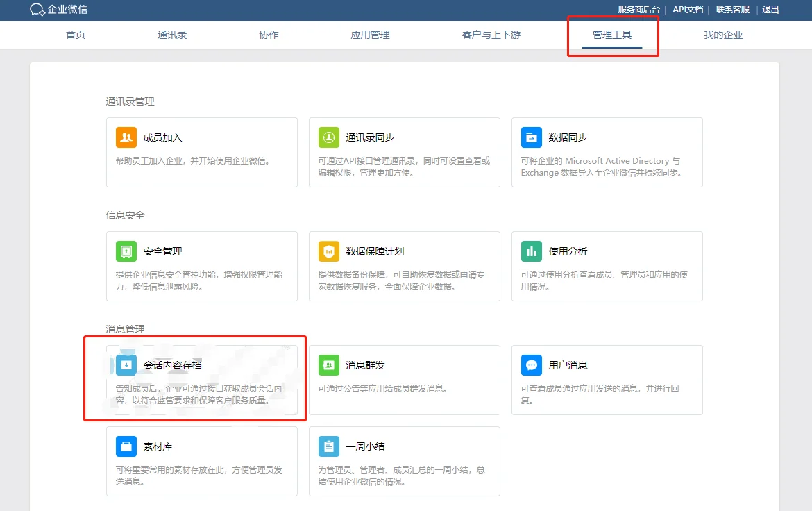Click description starting 为管理员、管理者

(x=401, y=475)
